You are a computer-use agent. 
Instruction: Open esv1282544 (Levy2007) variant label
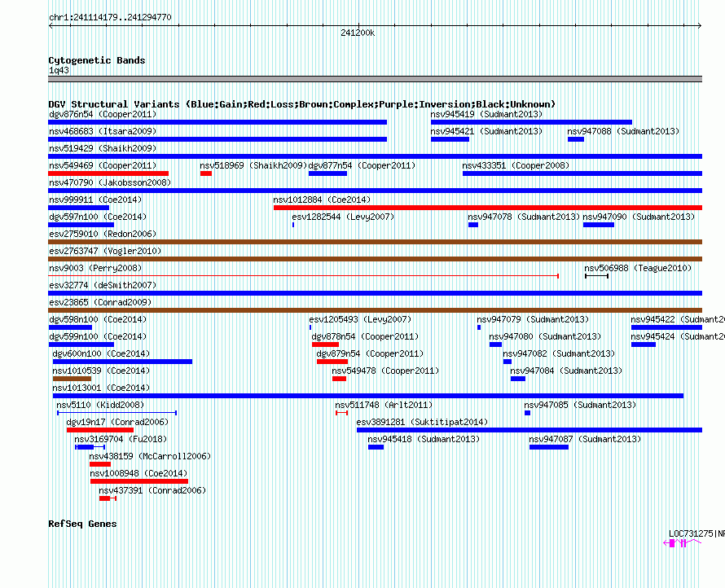coord(343,217)
